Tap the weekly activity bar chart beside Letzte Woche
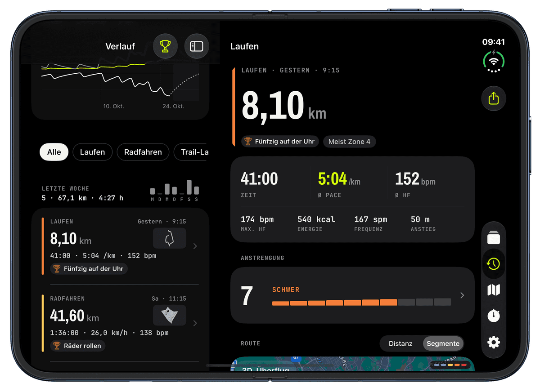This screenshot has width=540, height=392. [x=174, y=190]
